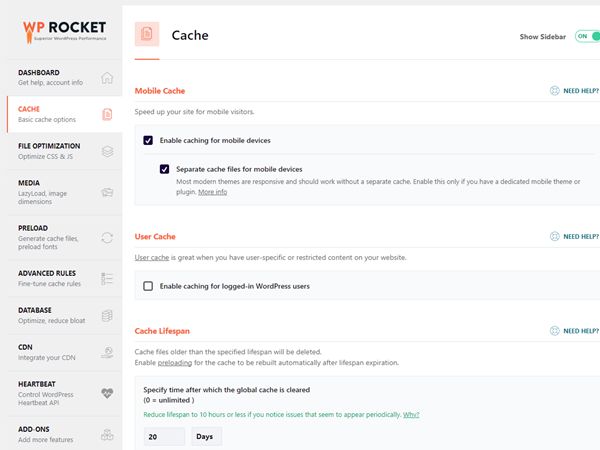Open the Preload settings section
The image size is (600, 450).
pos(64,237)
